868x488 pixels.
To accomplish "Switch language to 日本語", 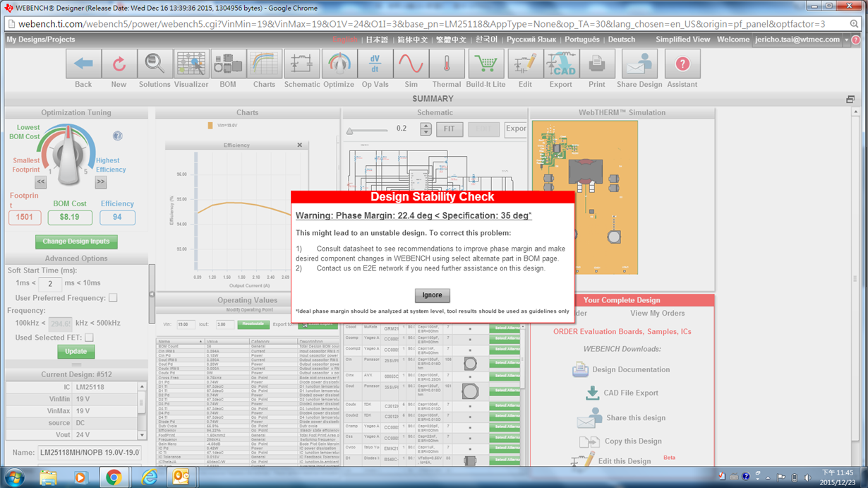I will (x=377, y=40).
